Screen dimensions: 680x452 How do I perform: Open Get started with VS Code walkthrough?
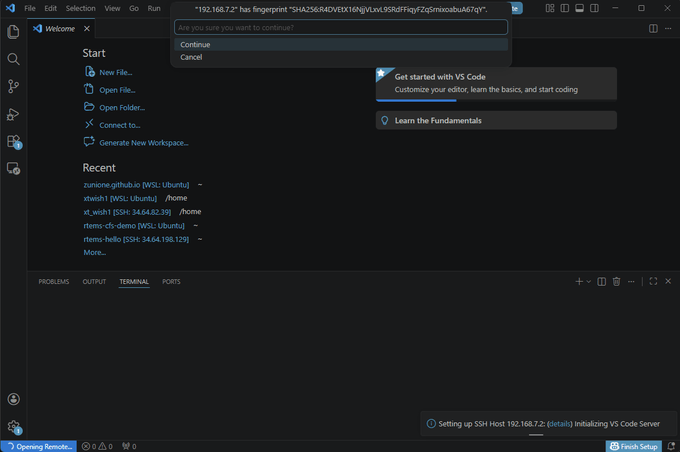pyautogui.click(x=496, y=83)
